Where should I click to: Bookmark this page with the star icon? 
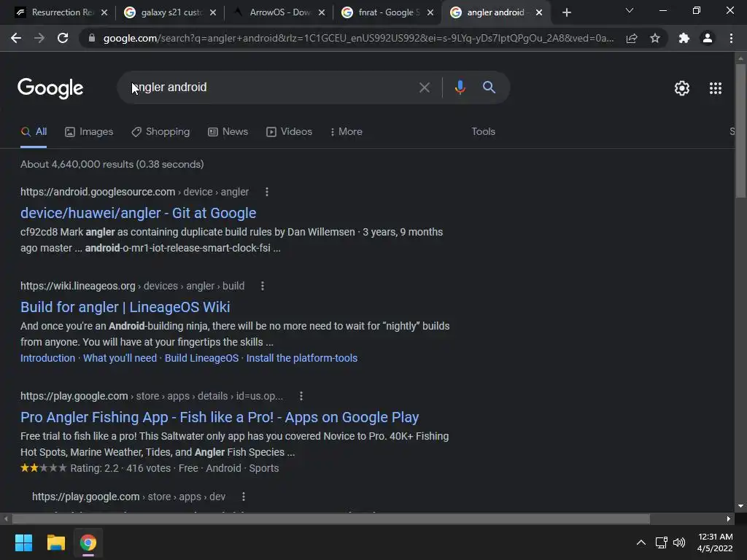point(655,38)
